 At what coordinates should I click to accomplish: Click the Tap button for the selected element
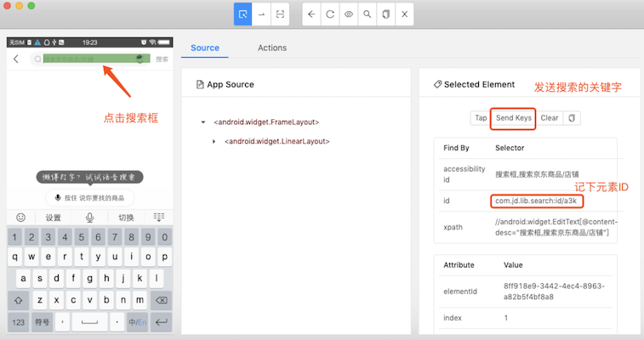[481, 118]
